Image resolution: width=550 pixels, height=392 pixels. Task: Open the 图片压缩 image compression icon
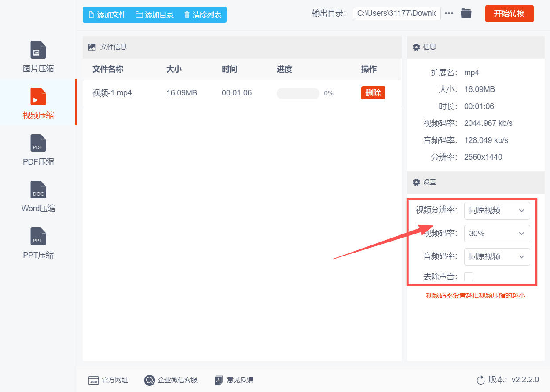38,50
